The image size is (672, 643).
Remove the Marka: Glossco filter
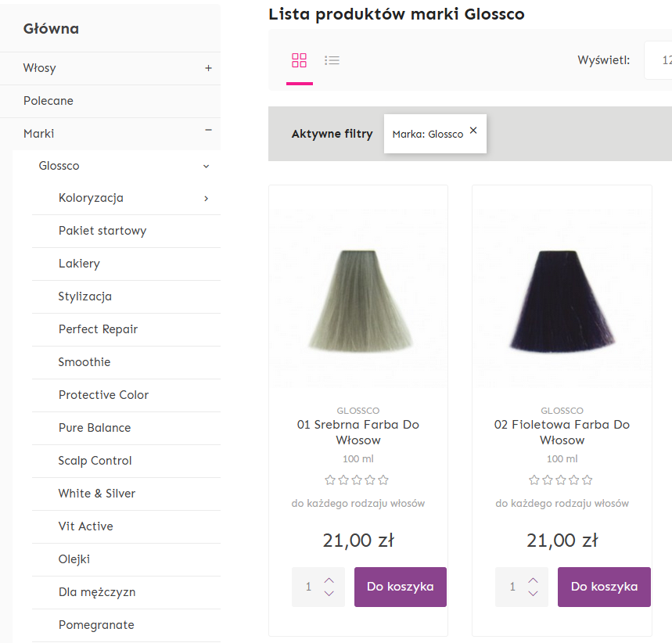(473, 131)
